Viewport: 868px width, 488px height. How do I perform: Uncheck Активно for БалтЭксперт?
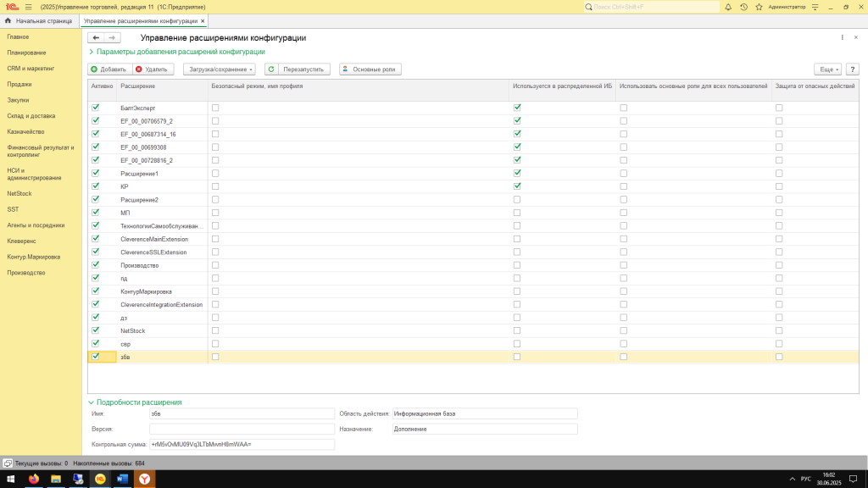96,108
